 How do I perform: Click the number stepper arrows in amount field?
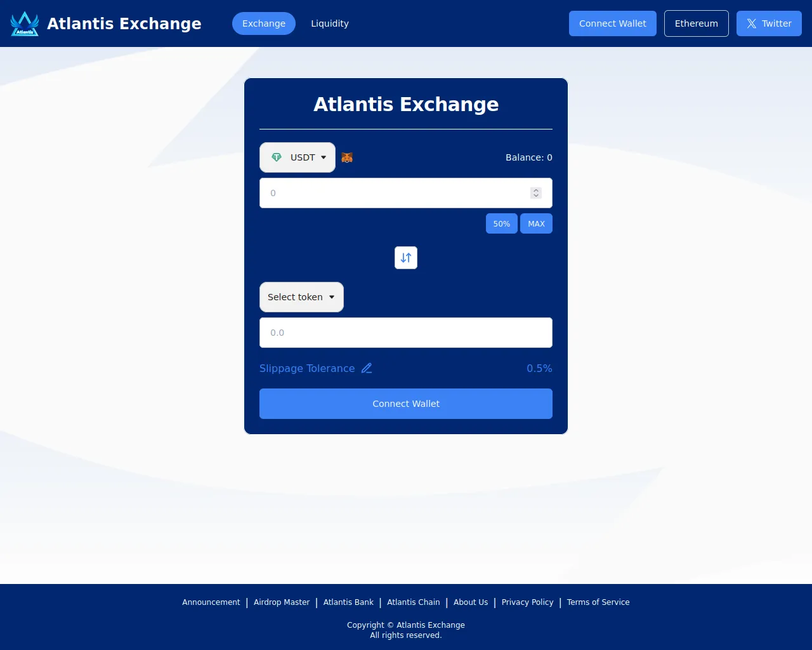tap(536, 193)
